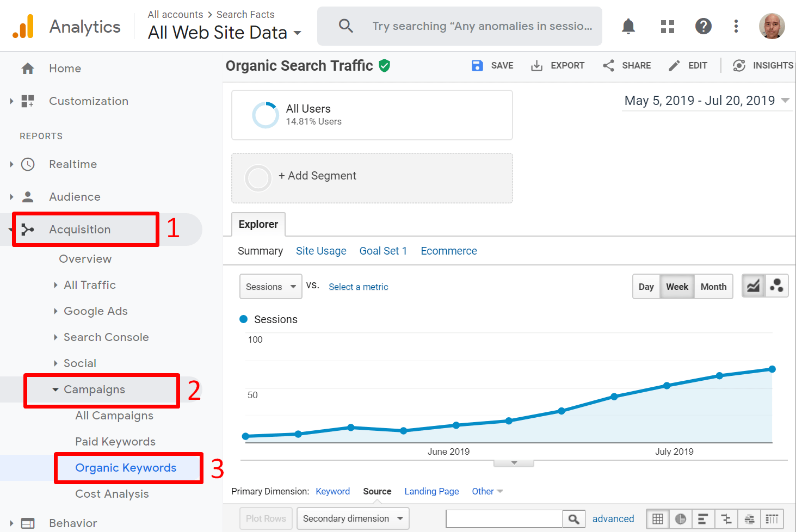The width and height of the screenshot is (796, 532).
Task: Set chart granularity to Month
Action: (x=713, y=287)
